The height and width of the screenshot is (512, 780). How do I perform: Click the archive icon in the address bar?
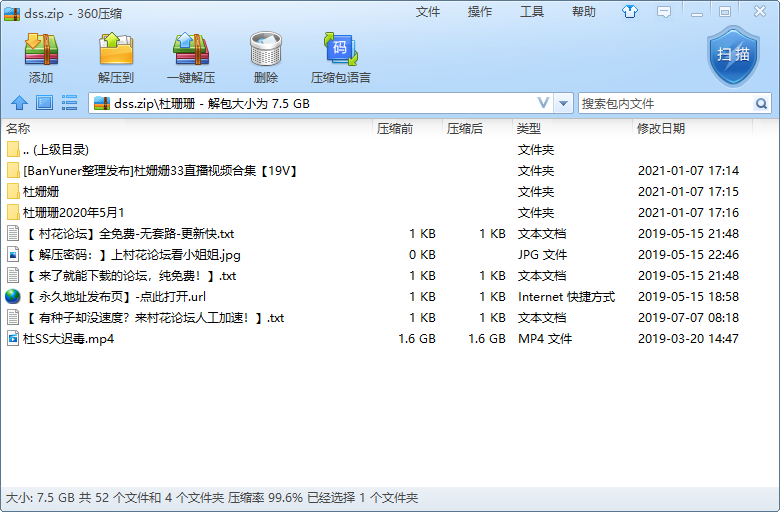click(101, 103)
